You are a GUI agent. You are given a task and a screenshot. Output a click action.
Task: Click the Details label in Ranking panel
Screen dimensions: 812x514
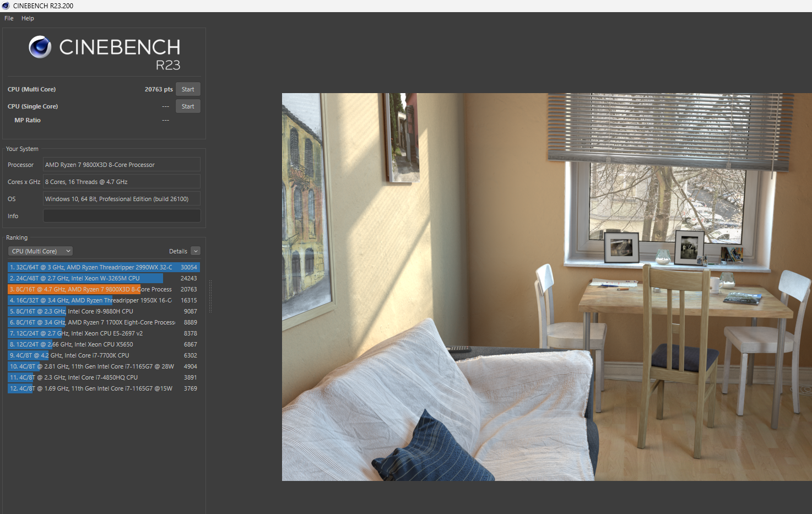pyautogui.click(x=178, y=251)
